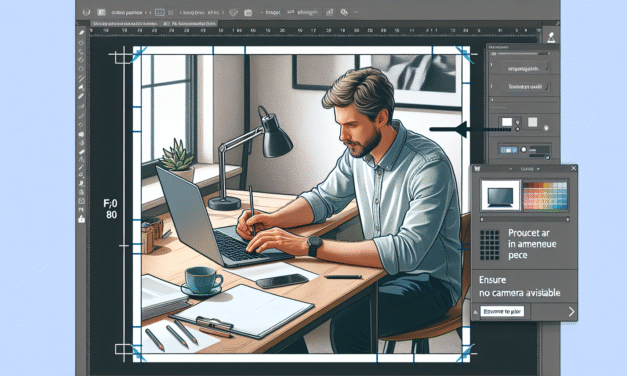The height and width of the screenshot is (376, 627).
Task: Click the text field to the right of TV icon
Action: (x=272, y=12)
